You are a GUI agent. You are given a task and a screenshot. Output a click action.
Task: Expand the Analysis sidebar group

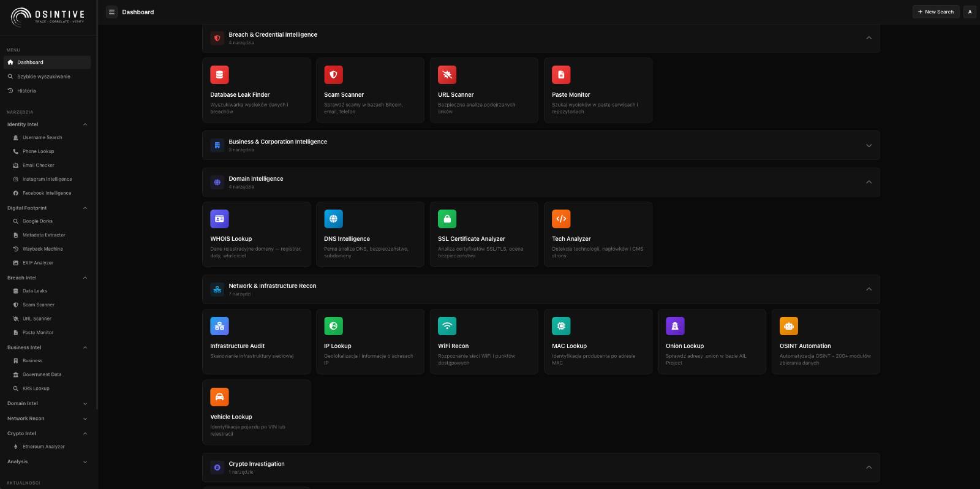coord(47,461)
